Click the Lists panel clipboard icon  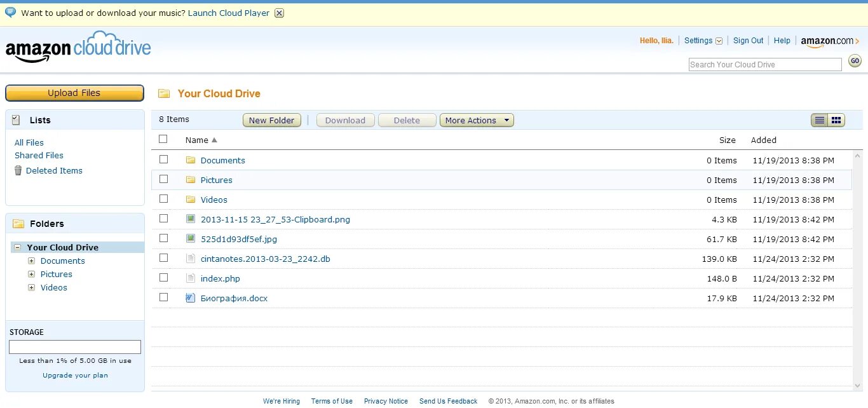pyautogui.click(x=16, y=119)
